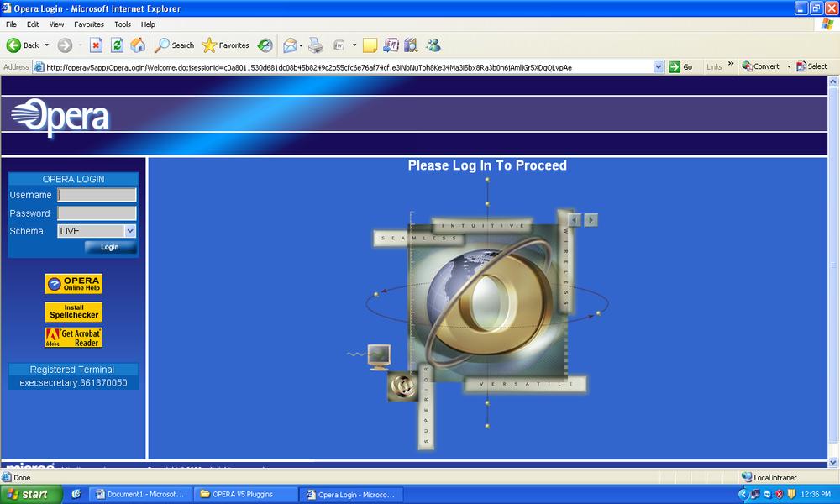Go back using the Back arrow icon
The image size is (840, 504).
coord(13,45)
